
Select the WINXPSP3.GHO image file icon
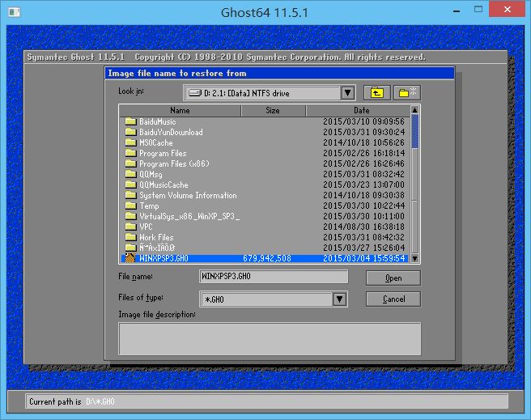(130, 258)
